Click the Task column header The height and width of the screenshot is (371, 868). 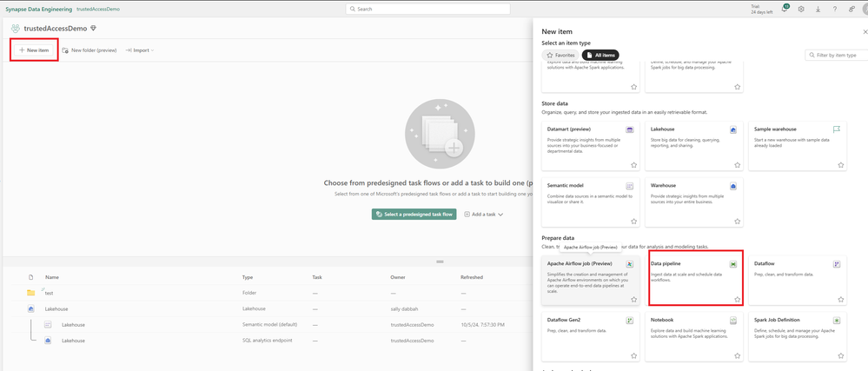point(317,277)
